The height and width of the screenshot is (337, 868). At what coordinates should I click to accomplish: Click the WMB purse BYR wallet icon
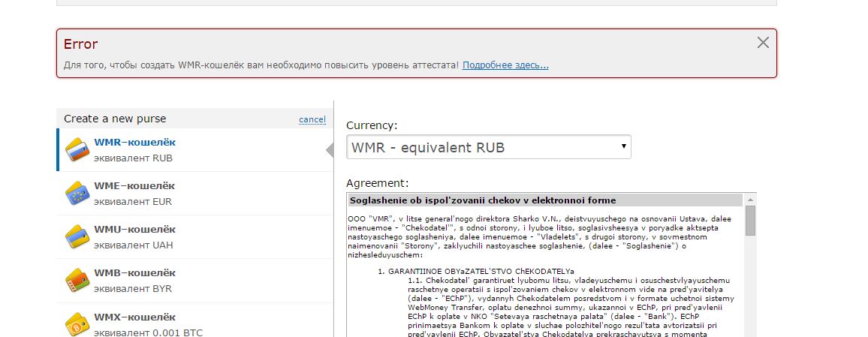pyautogui.click(x=77, y=281)
